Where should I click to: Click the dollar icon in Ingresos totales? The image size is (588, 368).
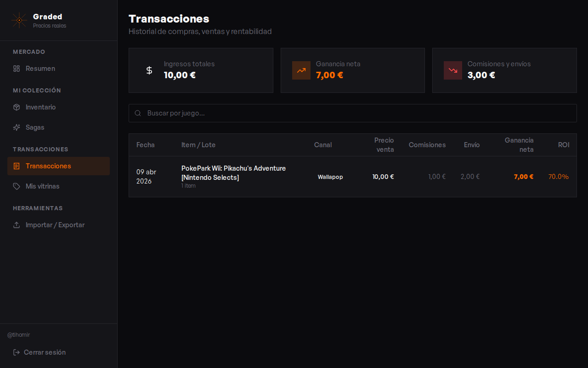pos(149,70)
